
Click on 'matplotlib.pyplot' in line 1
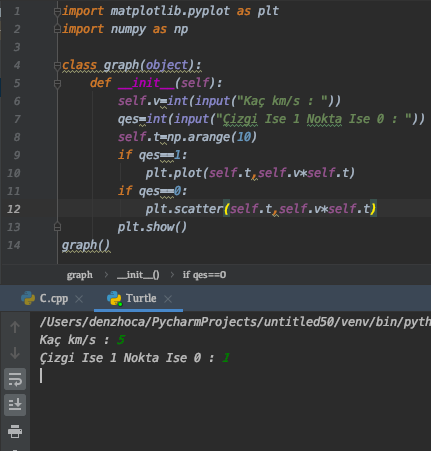tap(170, 11)
